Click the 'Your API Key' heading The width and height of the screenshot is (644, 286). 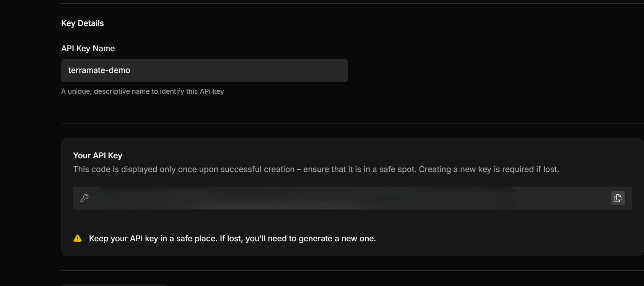tap(98, 155)
